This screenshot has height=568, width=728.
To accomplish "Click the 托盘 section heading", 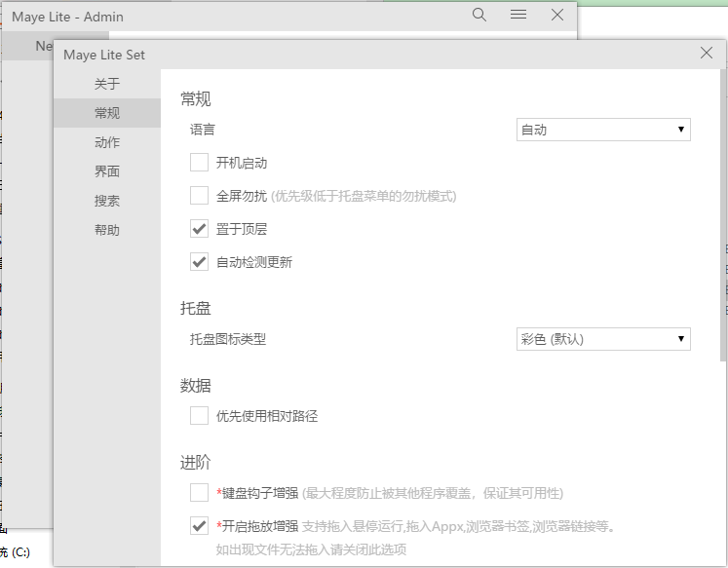I will (196, 308).
